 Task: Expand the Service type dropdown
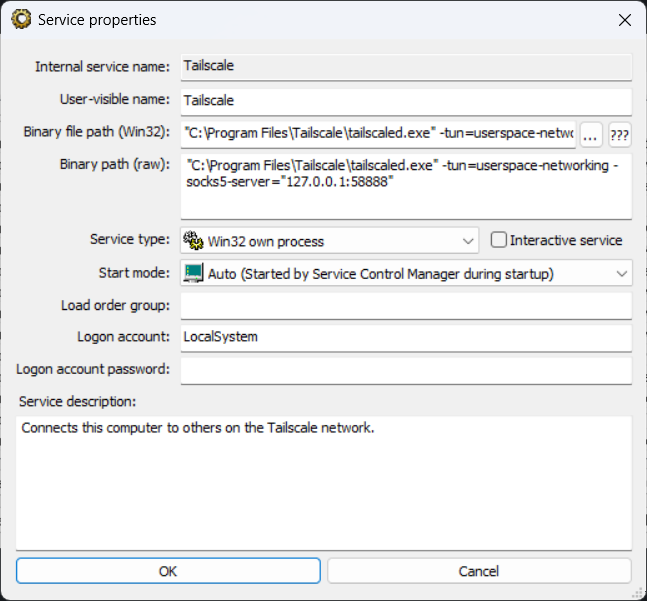point(468,241)
